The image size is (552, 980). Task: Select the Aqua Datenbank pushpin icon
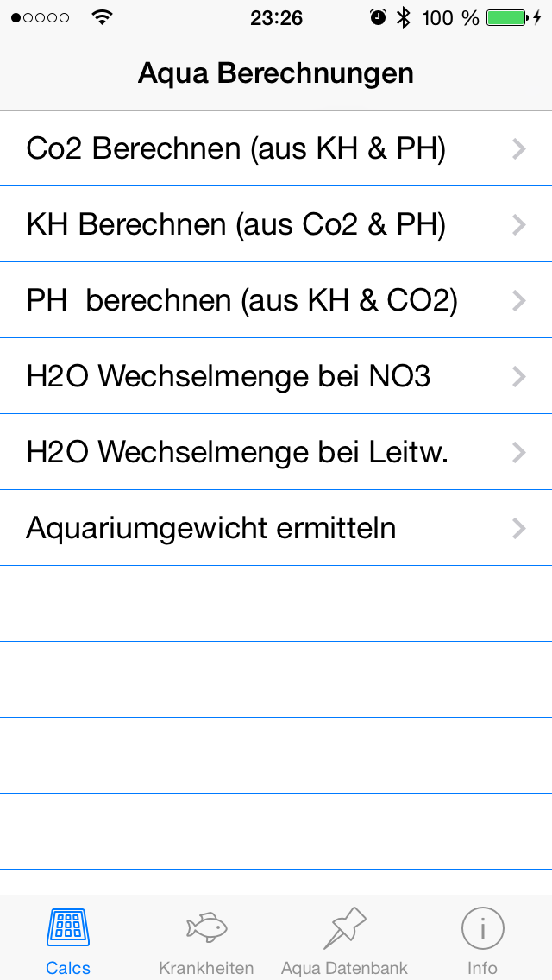pyautogui.click(x=344, y=928)
